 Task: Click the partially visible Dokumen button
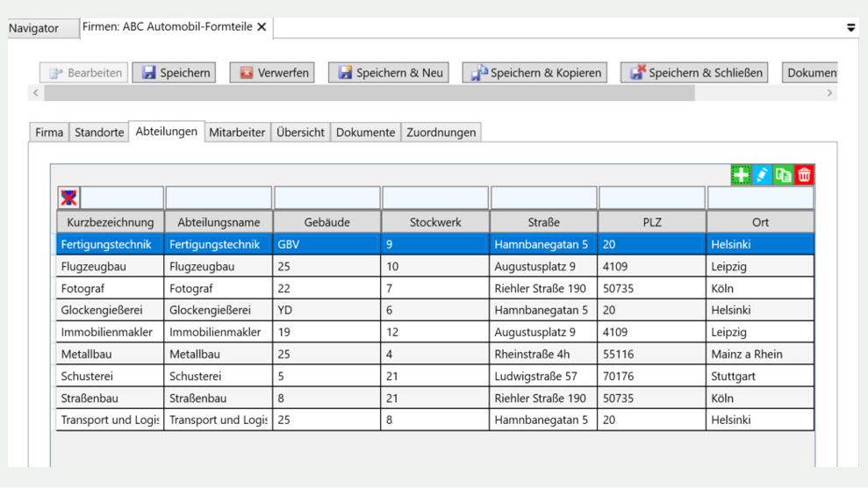coord(810,73)
